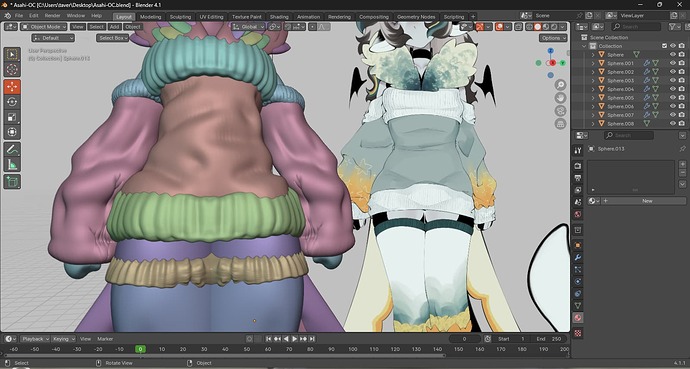Open the Object Mode dropdown
The image size is (690, 369).
pos(44,27)
